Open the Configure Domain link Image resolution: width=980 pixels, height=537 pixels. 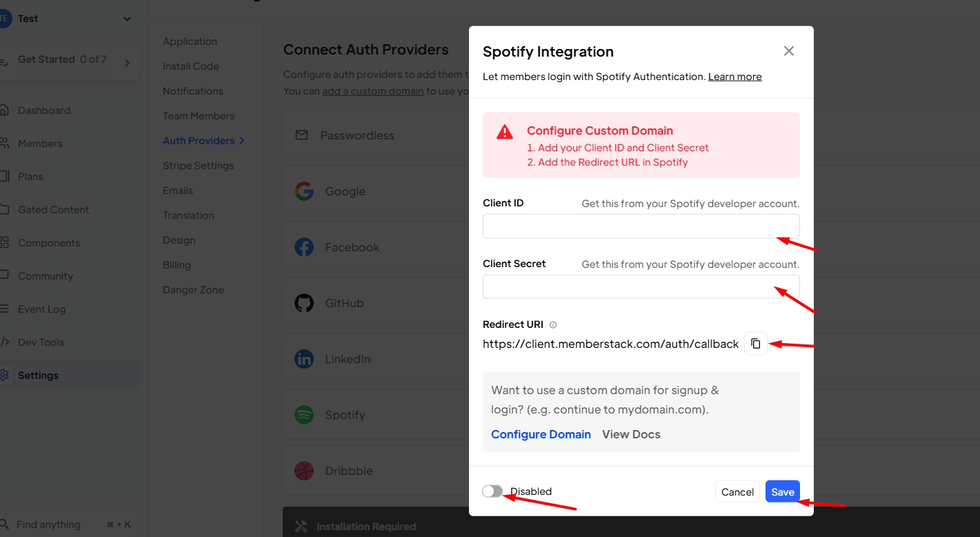pyautogui.click(x=541, y=434)
